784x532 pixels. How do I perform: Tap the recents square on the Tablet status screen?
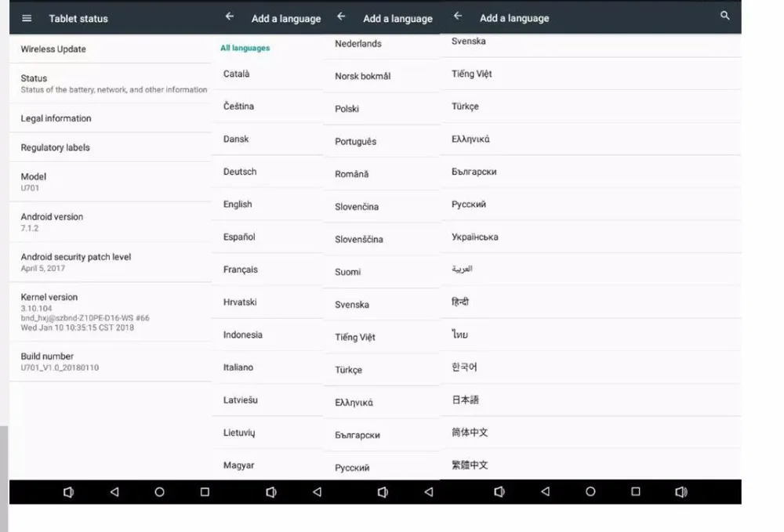pyautogui.click(x=205, y=492)
